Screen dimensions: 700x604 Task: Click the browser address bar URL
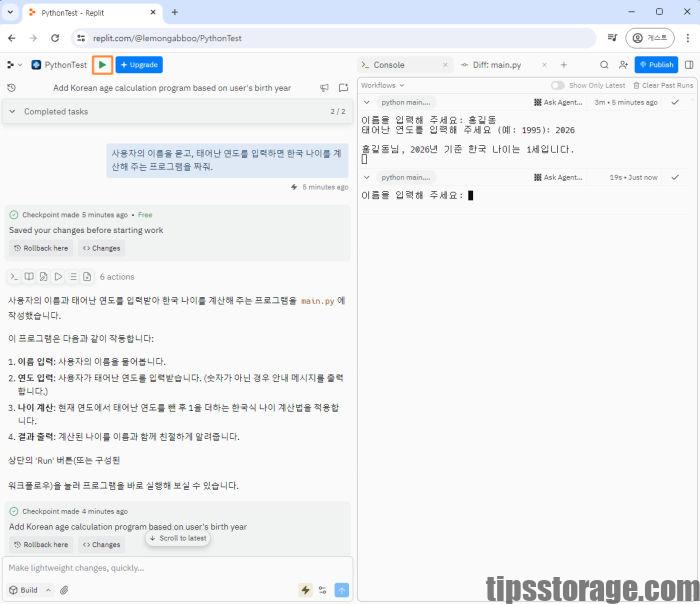167,38
